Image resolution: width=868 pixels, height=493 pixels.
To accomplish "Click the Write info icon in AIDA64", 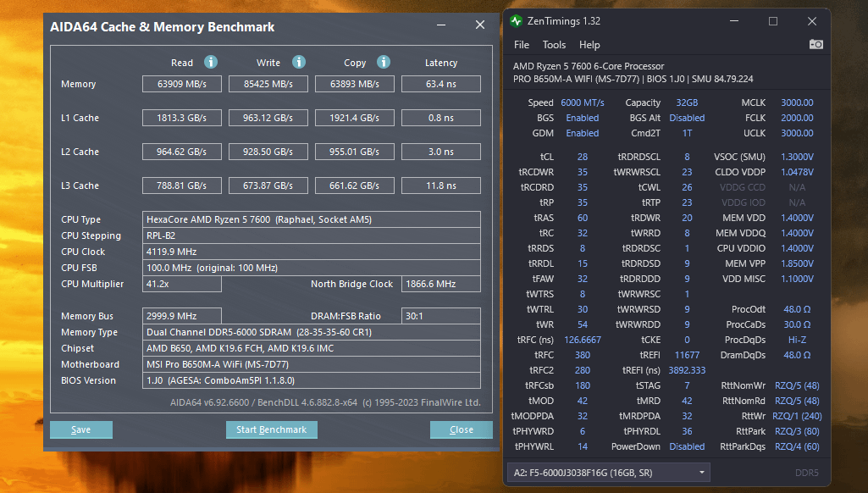I will click(299, 62).
